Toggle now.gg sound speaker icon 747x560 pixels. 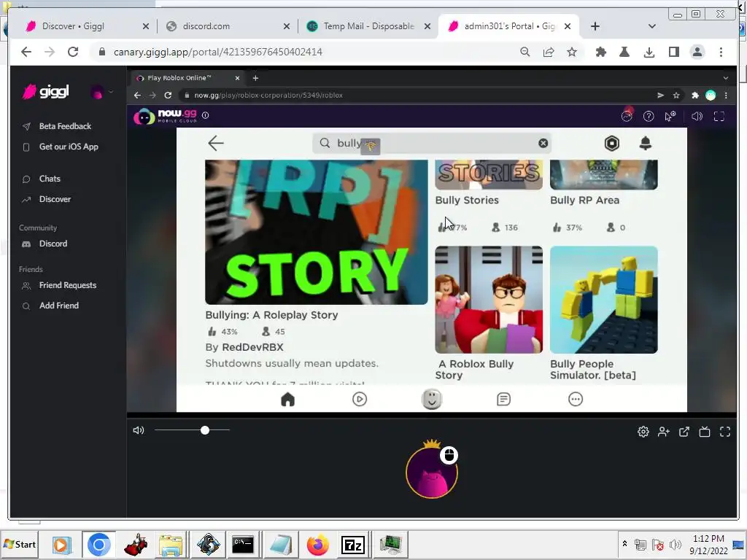(697, 116)
